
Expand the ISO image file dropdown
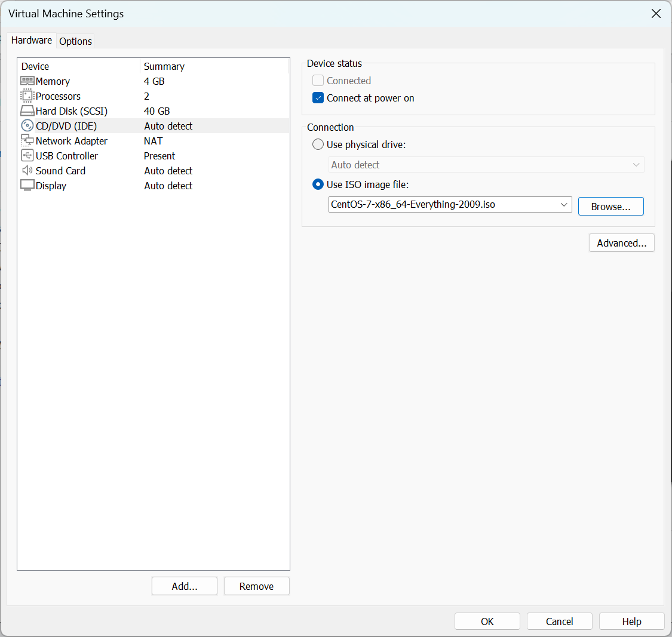click(x=564, y=205)
